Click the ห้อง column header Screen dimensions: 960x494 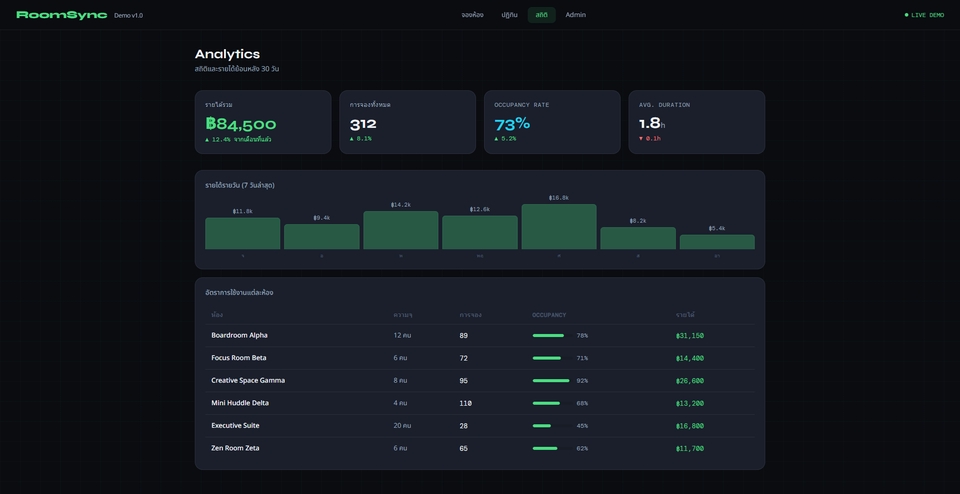tap(217, 315)
